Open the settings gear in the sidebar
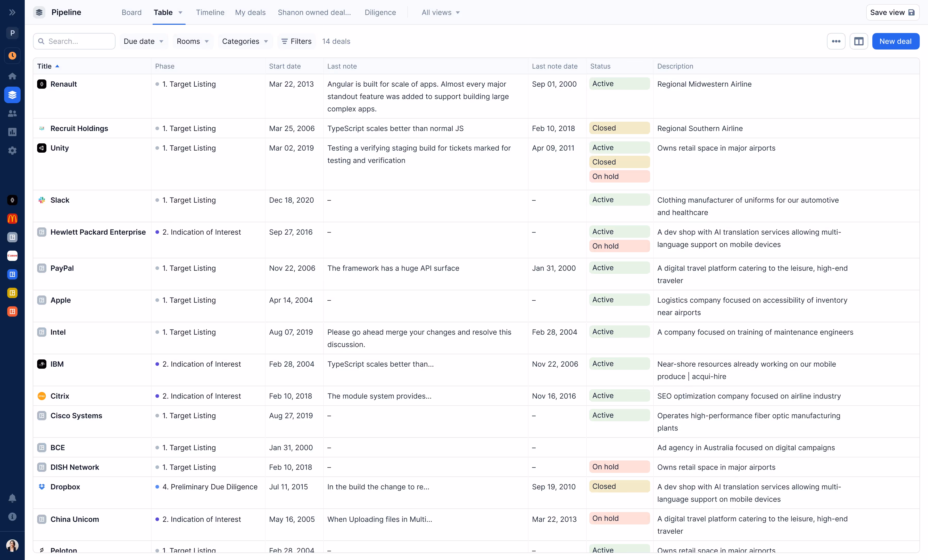928x560 pixels. click(x=12, y=151)
